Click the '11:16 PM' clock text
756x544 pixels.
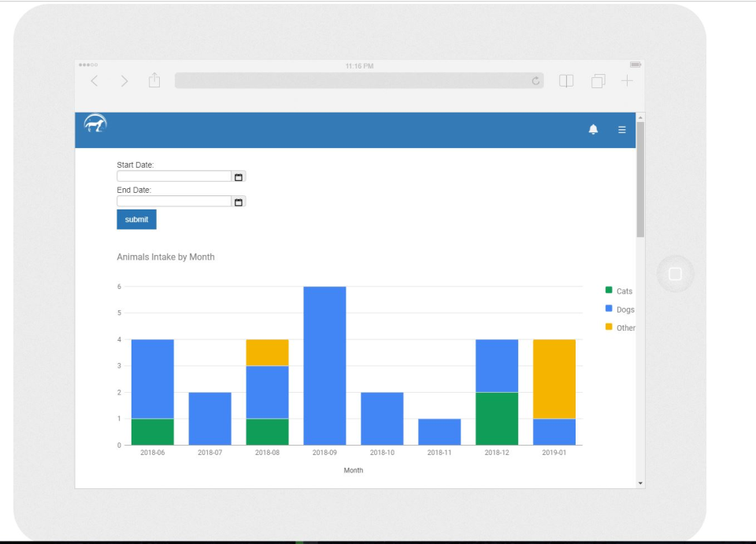359,66
